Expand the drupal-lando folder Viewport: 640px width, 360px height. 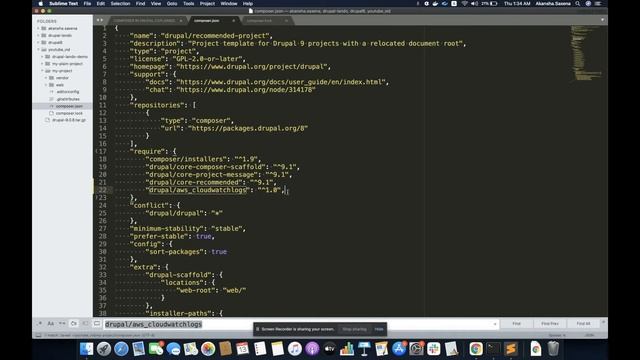point(38,36)
